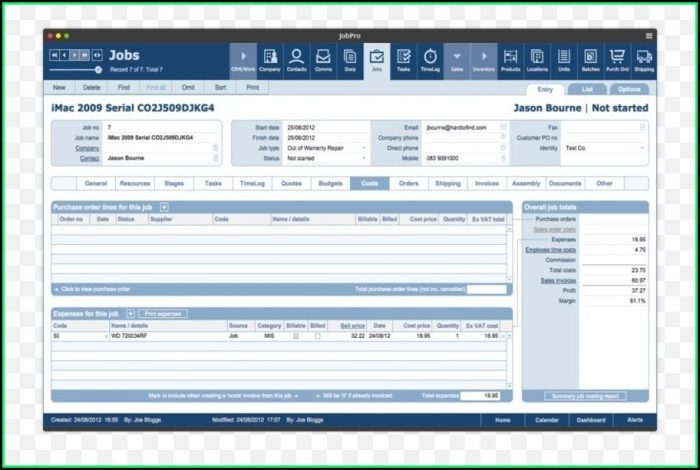Go to first record navigation arrow

[54, 55]
